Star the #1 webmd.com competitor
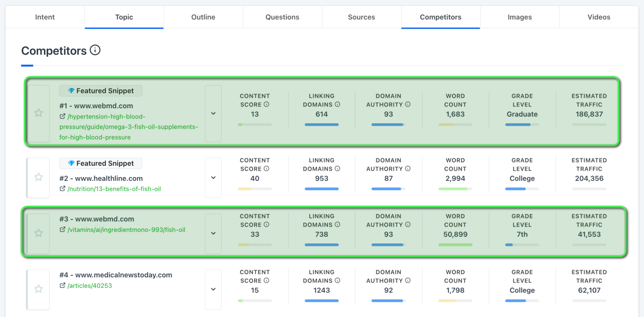644x317 pixels. click(38, 113)
